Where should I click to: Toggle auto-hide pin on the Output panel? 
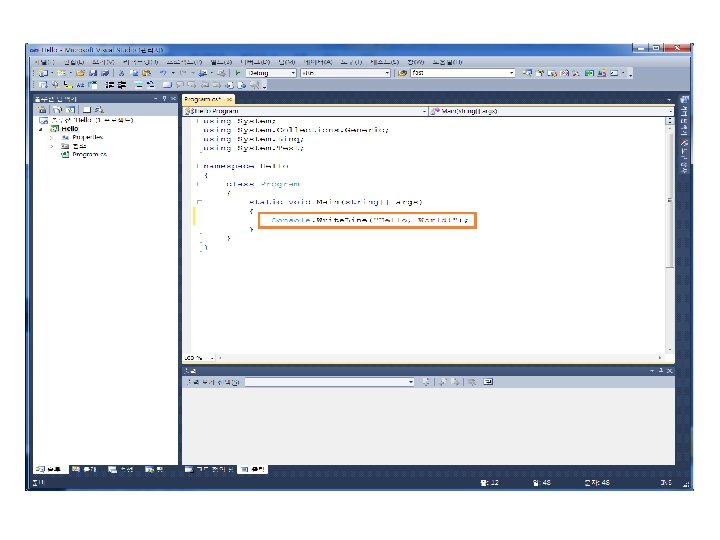pos(661,371)
